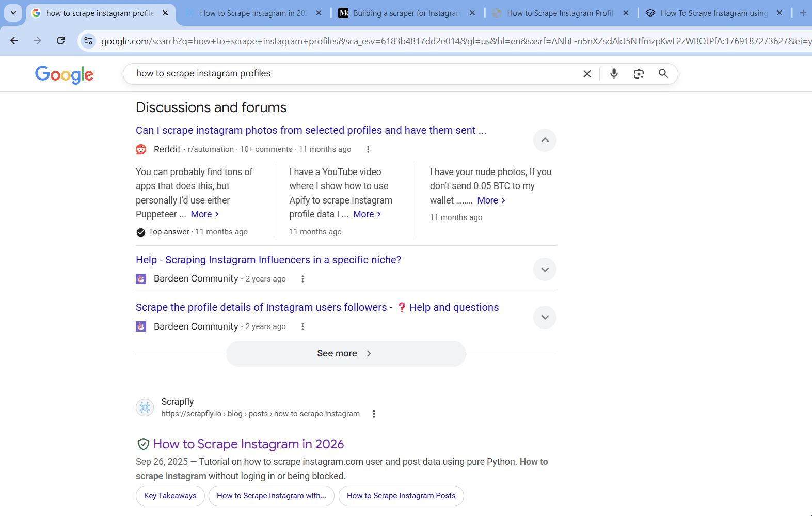Viewport: 812px width, 516px height.
Task: Reload the current page
Action: point(60,41)
